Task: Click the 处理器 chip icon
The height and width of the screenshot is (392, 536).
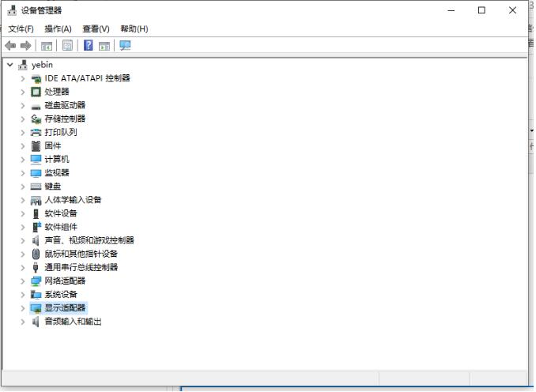Action: [36, 92]
